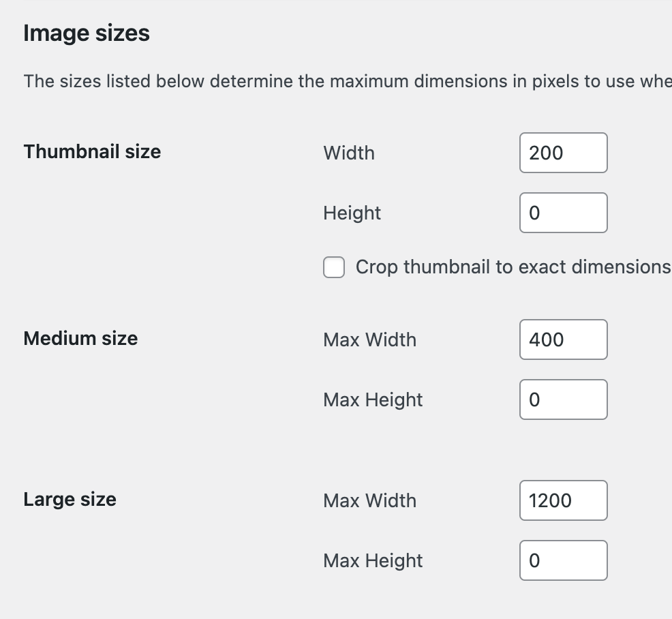
Task: Click the Medium size row heading
Action: click(80, 338)
